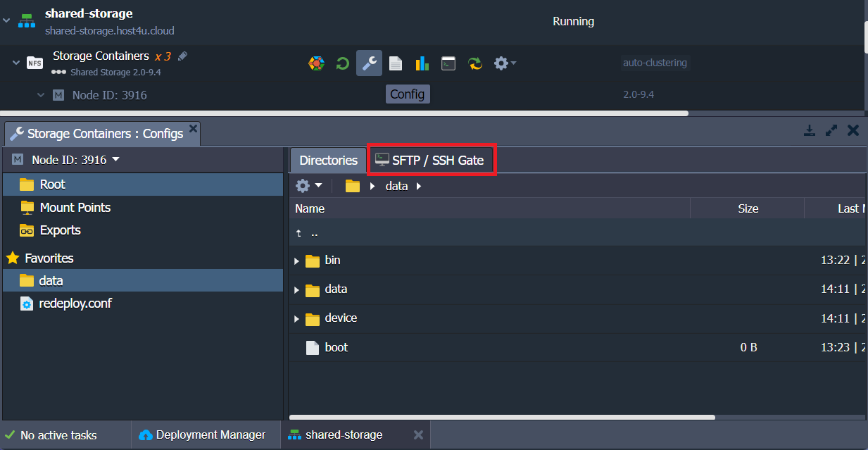Restart node using green restart icon

342,63
